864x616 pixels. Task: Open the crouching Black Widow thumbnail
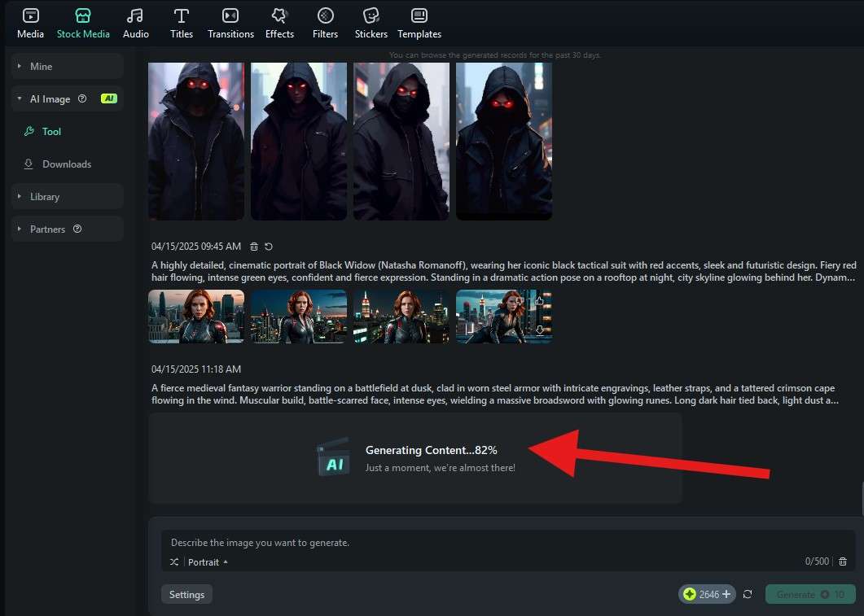point(504,317)
